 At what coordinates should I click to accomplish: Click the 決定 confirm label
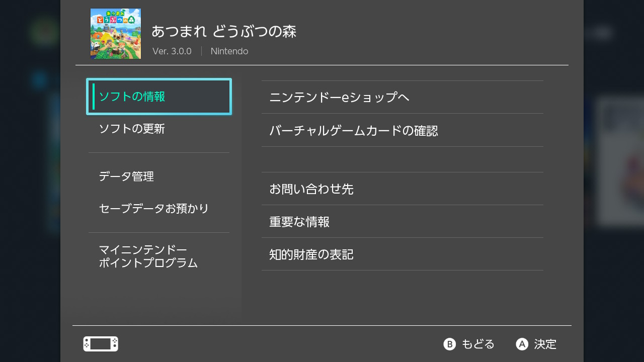[545, 344]
